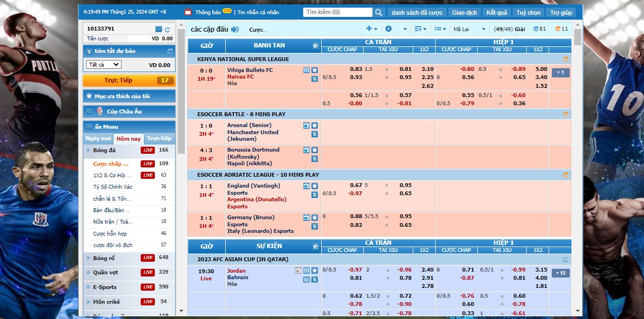Click blue refresh counter showing 81

coord(540,29)
